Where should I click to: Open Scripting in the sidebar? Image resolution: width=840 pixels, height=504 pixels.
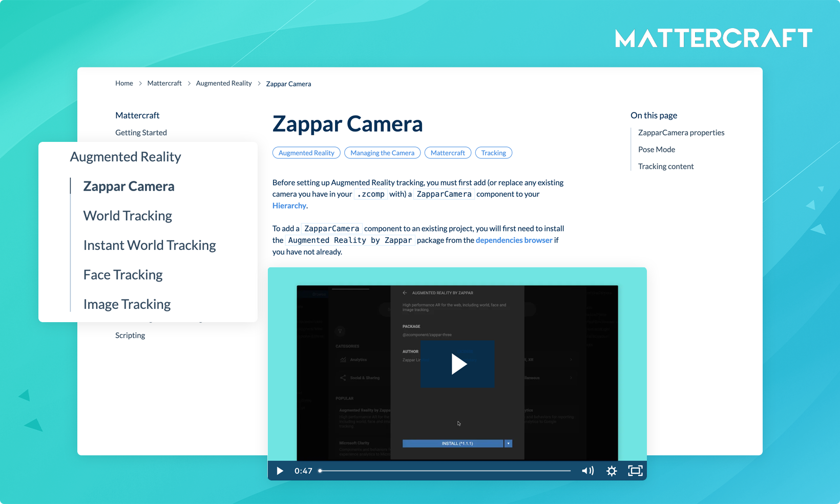130,335
